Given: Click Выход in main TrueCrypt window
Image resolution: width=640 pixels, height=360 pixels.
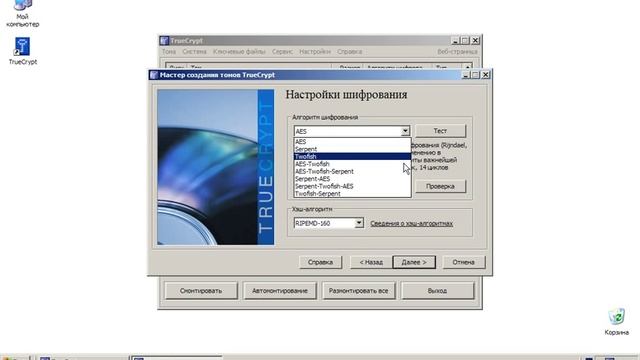Looking at the screenshot, I should coord(437,291).
